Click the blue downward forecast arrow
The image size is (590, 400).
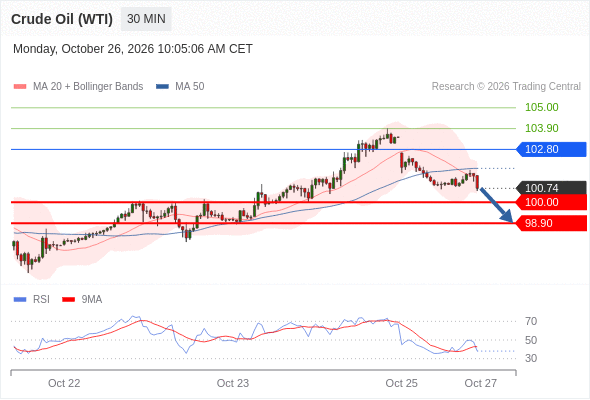[497, 205]
